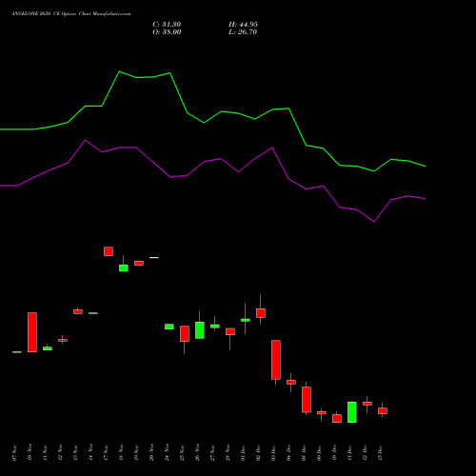Click the 03 Dec date axis label
The image size is (476, 476).
point(273,453)
